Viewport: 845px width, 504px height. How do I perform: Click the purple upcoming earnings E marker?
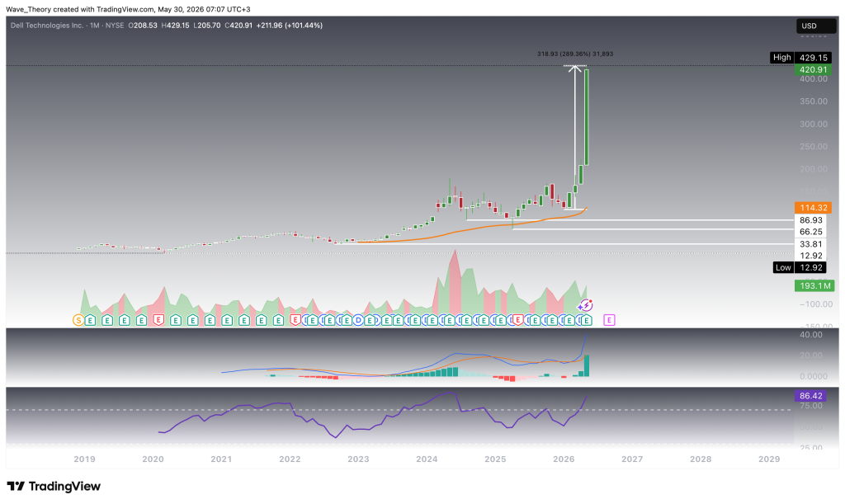coord(609,320)
